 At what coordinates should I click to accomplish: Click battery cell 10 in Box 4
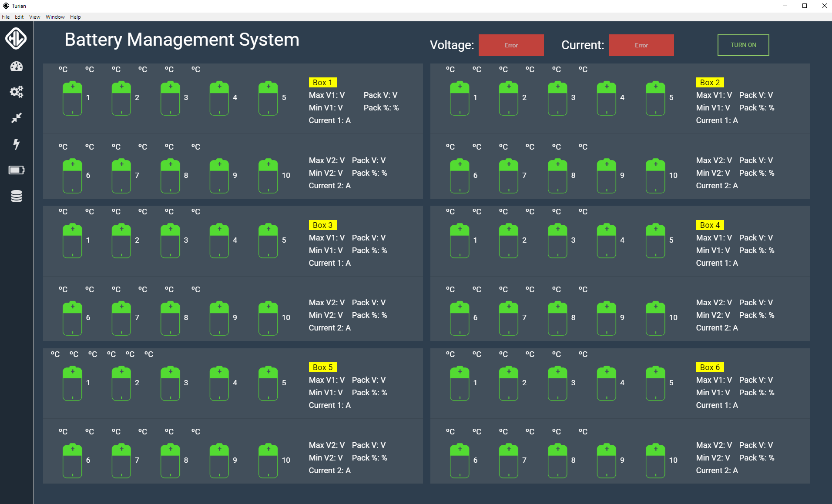point(655,318)
